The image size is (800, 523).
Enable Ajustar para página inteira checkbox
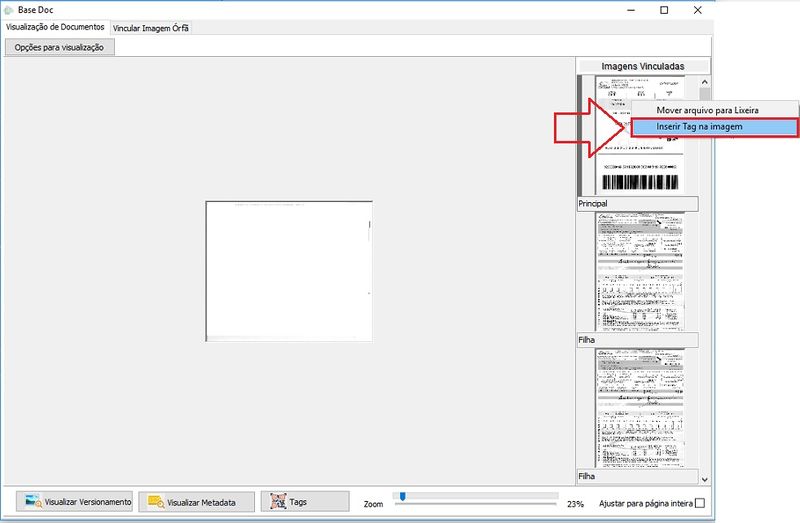[x=700, y=503]
